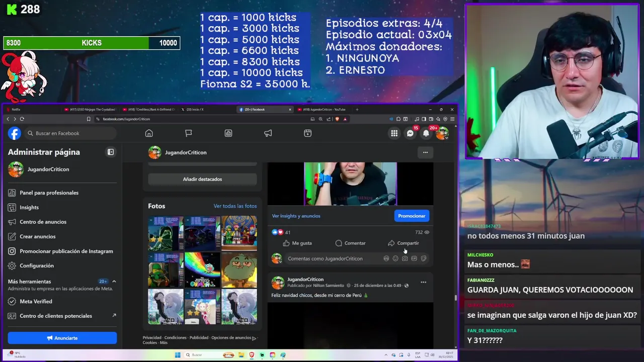
Task: Open the Facebook Home feed icon
Action: (149, 133)
